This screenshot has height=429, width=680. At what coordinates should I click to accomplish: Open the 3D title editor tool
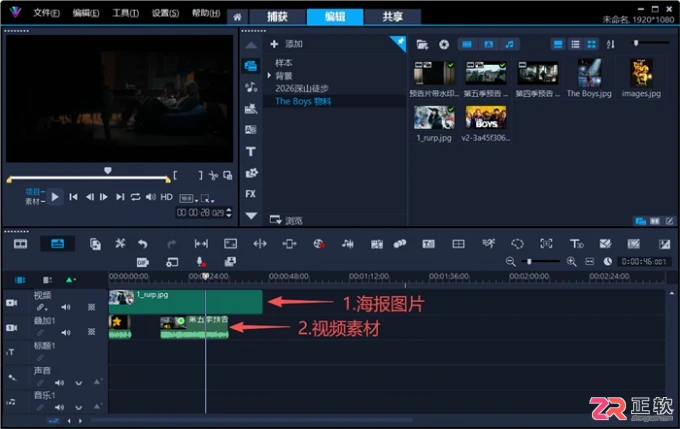pyautogui.click(x=576, y=244)
